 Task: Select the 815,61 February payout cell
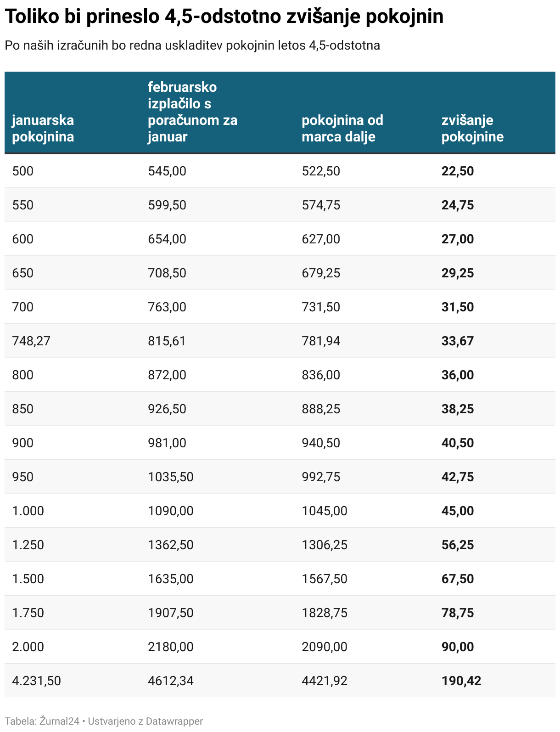click(167, 341)
